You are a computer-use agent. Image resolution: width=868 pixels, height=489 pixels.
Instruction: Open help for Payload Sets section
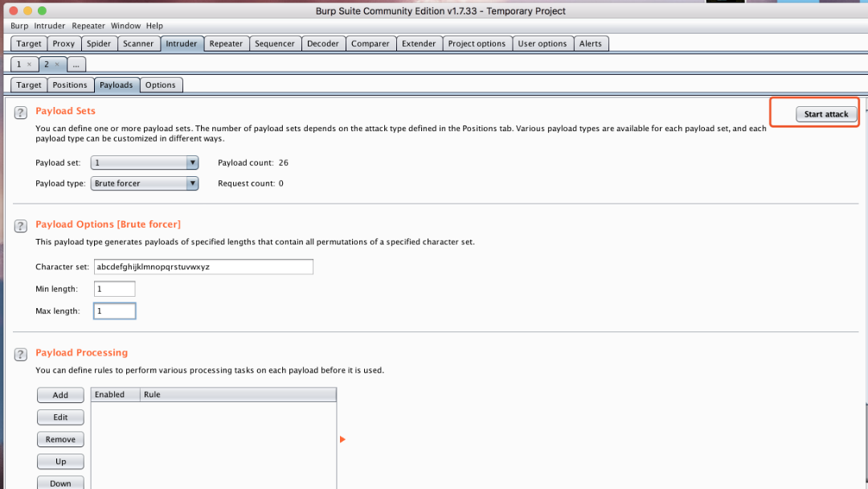(20, 113)
